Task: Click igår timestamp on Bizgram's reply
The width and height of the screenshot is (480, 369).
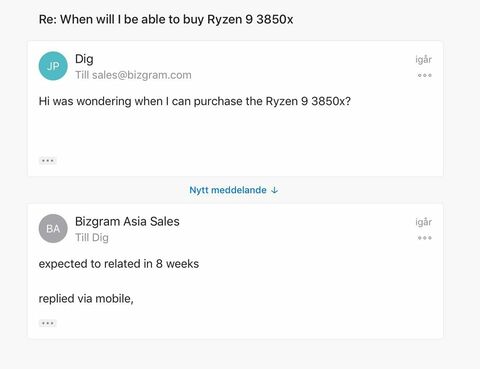Action: [423, 222]
